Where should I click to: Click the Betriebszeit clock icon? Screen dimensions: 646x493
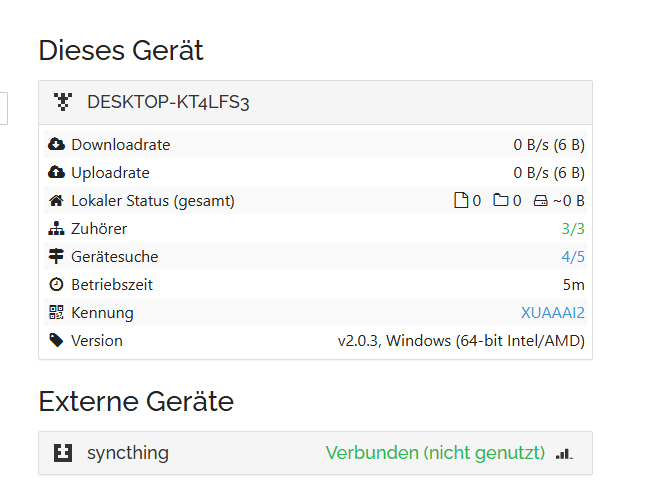point(56,285)
